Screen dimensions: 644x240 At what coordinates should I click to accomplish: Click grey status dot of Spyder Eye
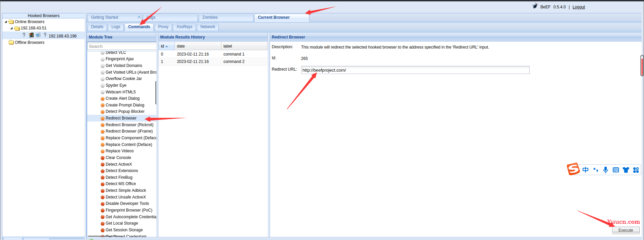pos(103,86)
